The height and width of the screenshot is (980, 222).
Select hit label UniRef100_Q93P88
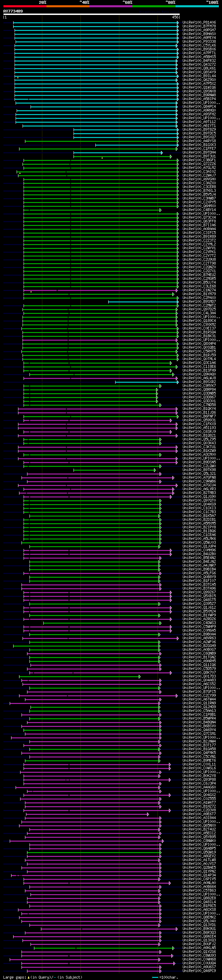click(x=199, y=779)
